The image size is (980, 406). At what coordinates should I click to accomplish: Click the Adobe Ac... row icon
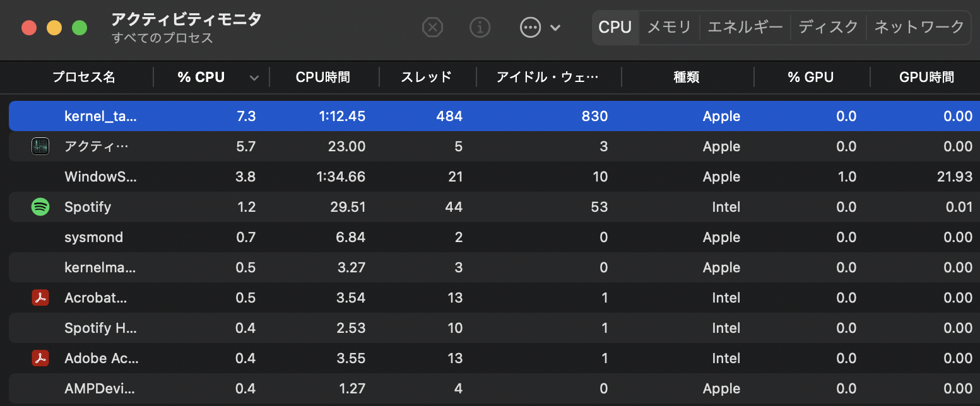pos(40,358)
